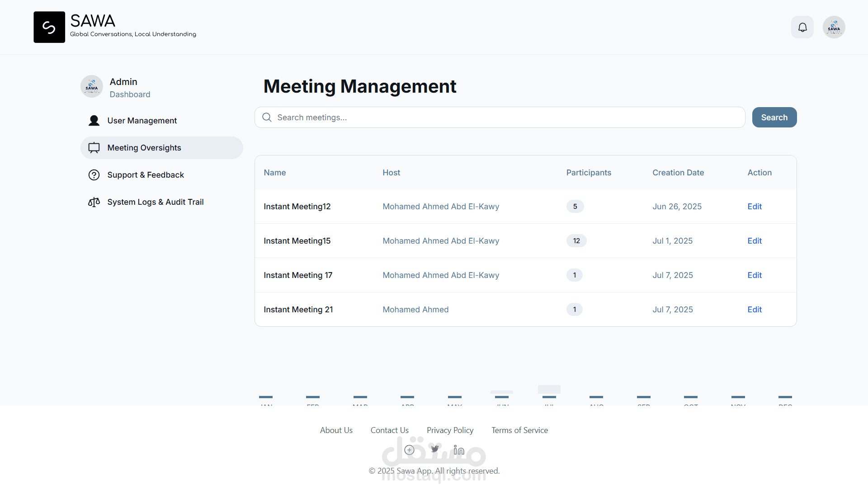Click host name of Instant Meeting15
Viewport: 868px width, 494px height.
tap(440, 241)
